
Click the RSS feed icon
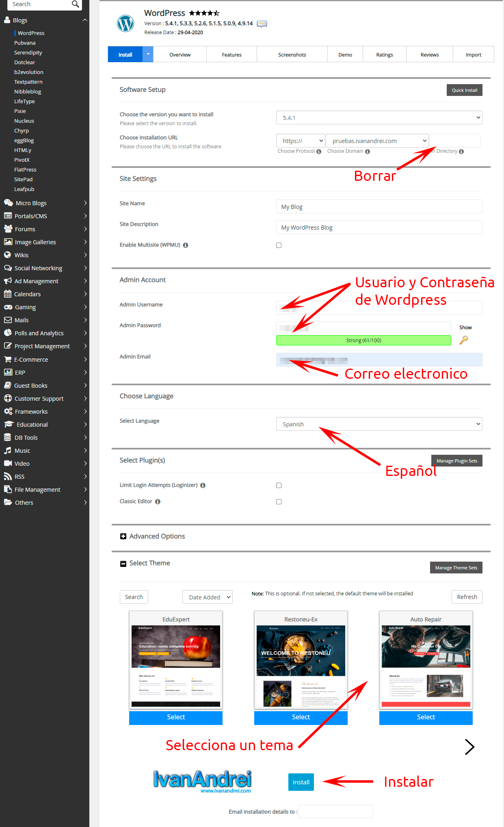coord(8,476)
